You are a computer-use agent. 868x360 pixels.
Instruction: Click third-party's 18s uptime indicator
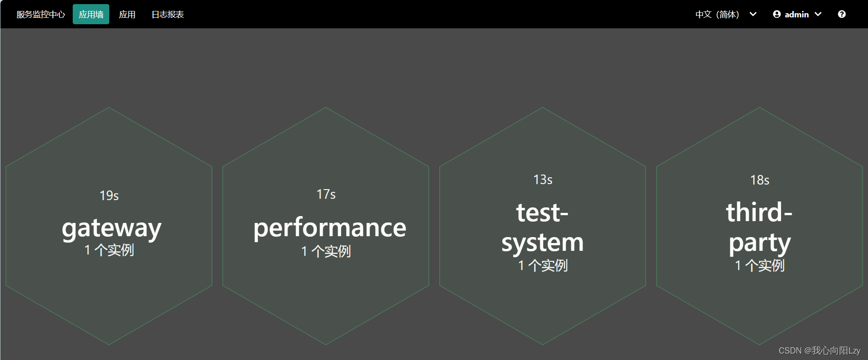(x=760, y=180)
